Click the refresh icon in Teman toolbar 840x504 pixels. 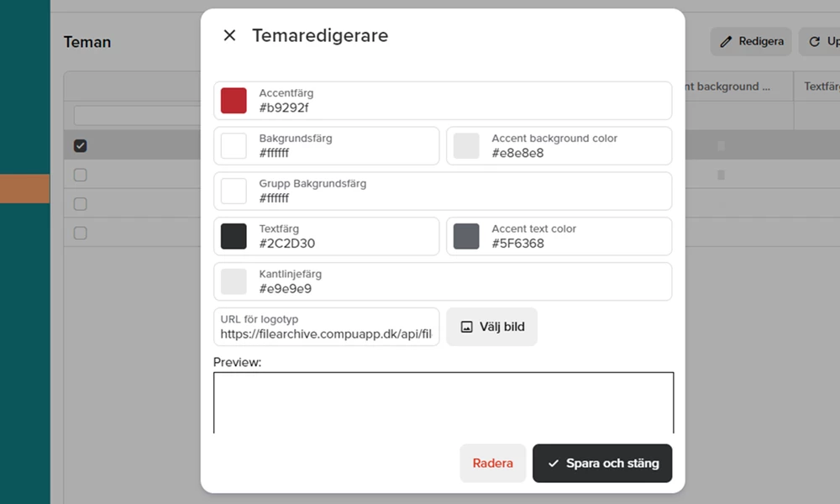(x=814, y=42)
